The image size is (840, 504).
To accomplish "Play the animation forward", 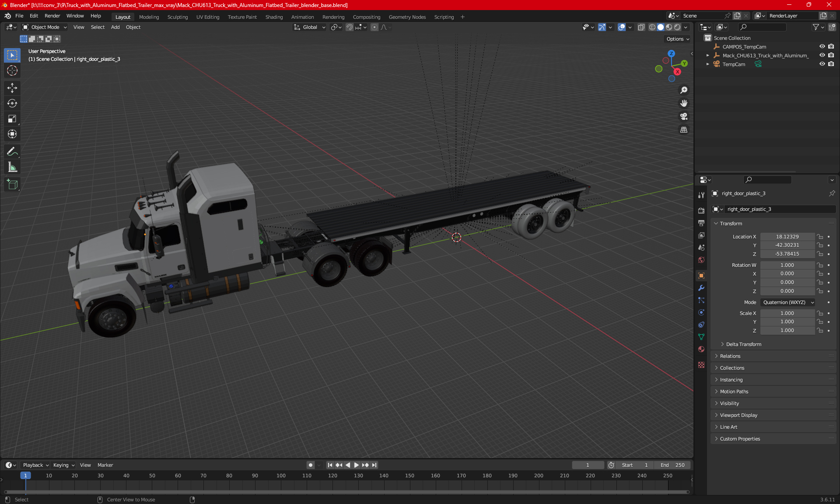I will coord(356,465).
